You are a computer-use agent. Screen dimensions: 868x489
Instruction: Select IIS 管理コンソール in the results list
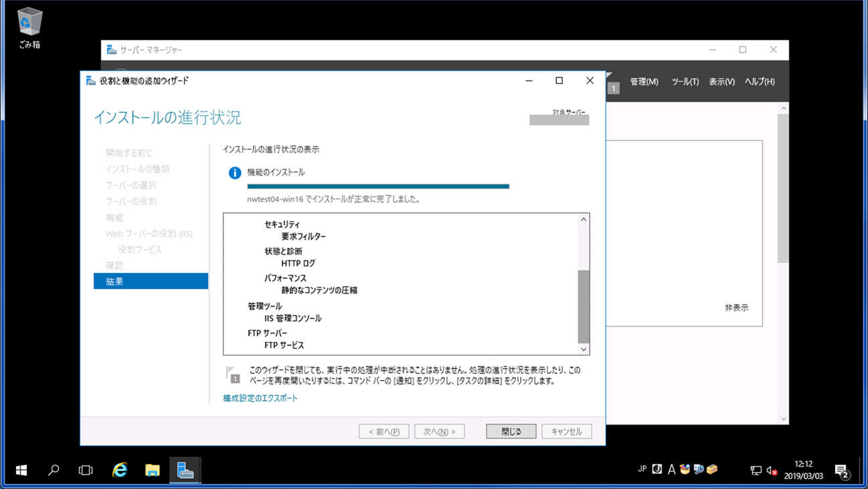click(293, 318)
